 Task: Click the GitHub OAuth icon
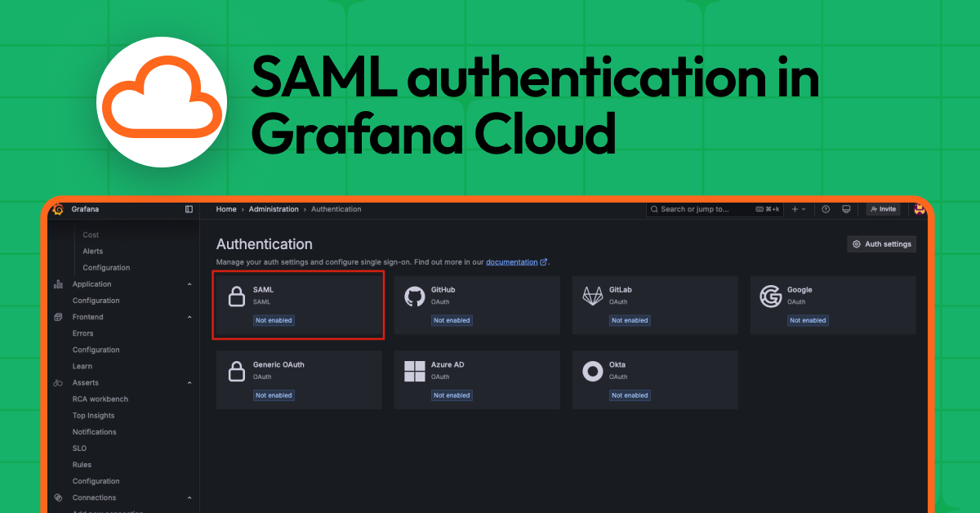pos(415,296)
